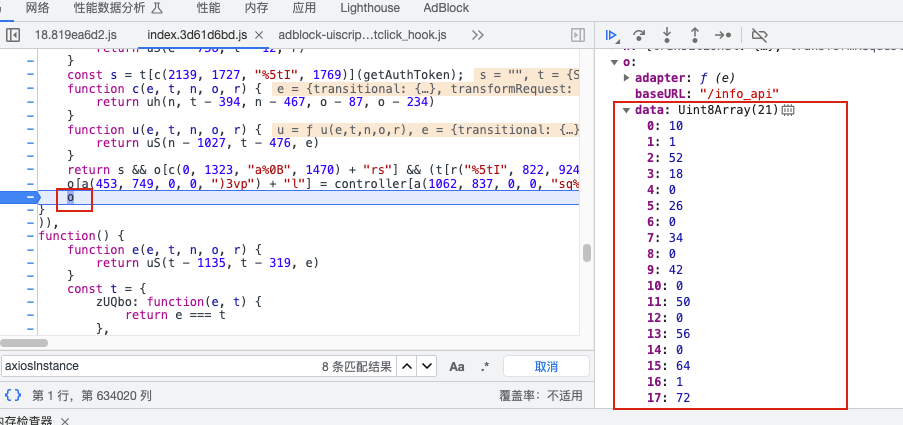Switch to the 应用 tab
This screenshot has height=425, width=903.
tap(303, 8)
